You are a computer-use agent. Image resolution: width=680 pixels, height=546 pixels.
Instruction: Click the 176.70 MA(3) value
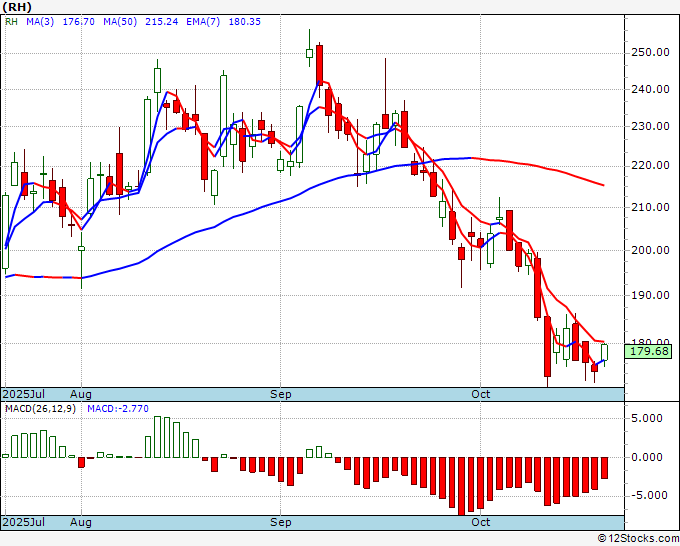click(78, 22)
